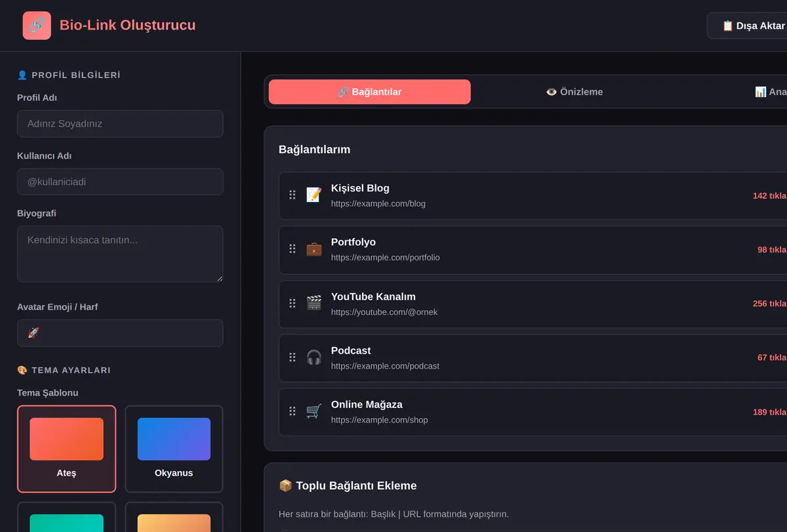Click the Toplu Bağlantı Ekleme heading
The image size is (787, 532).
click(348, 486)
